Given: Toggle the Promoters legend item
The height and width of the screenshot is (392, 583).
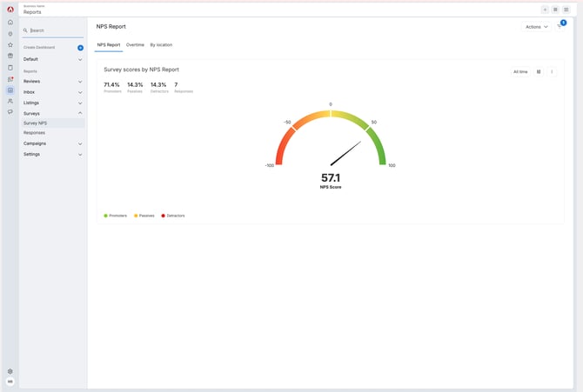Looking at the screenshot, I should click(x=115, y=216).
